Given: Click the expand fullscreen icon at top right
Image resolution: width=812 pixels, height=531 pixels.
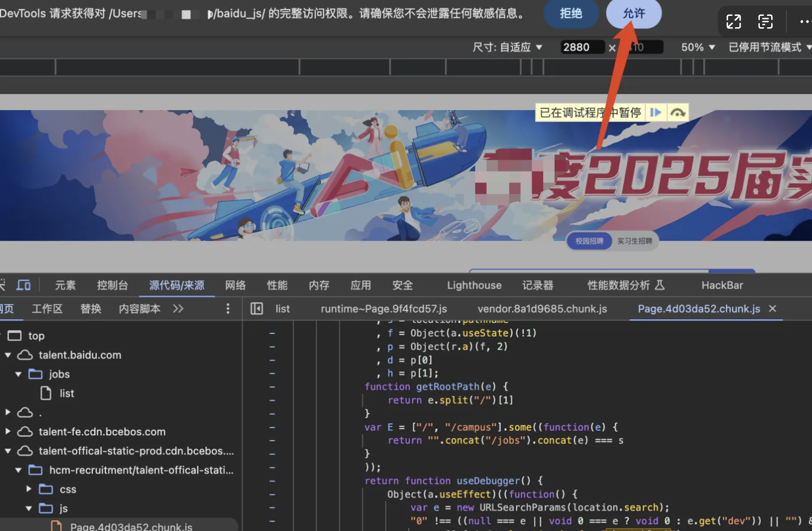Looking at the screenshot, I should pos(734,22).
